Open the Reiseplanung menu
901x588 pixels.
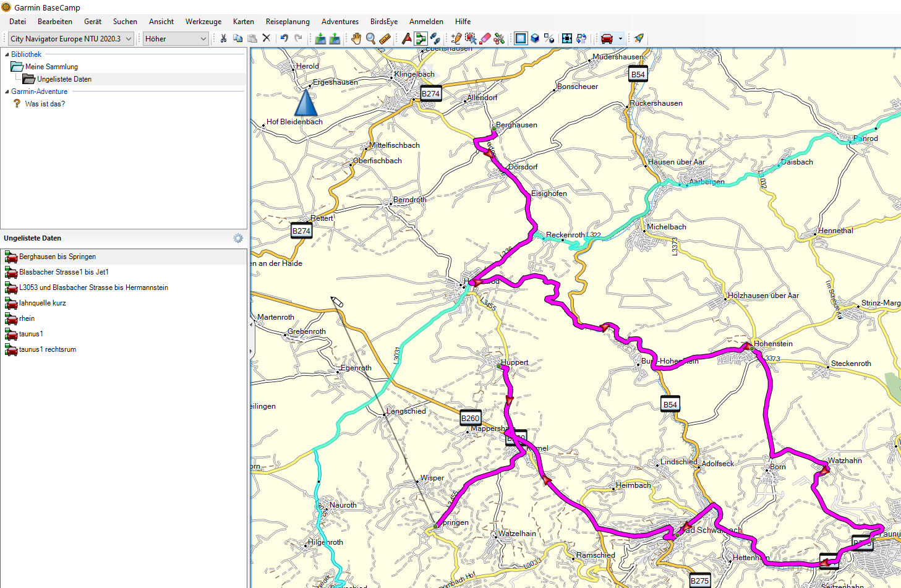(x=288, y=21)
